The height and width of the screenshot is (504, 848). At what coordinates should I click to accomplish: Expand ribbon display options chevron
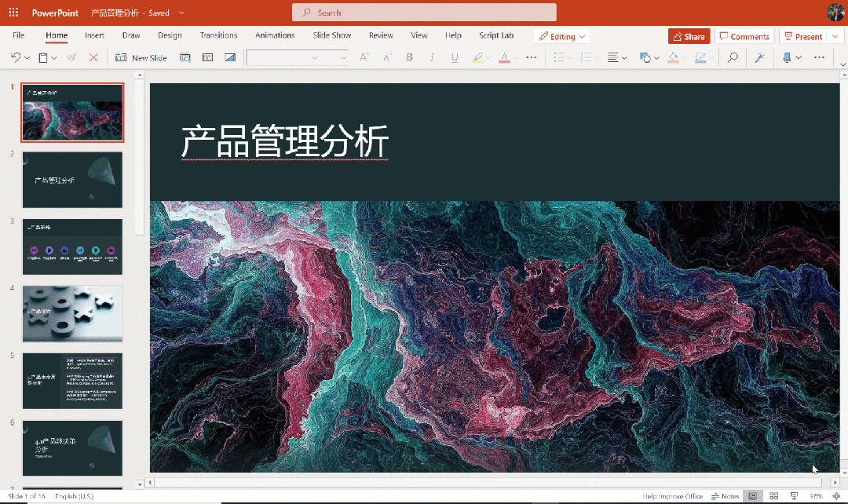[x=843, y=64]
